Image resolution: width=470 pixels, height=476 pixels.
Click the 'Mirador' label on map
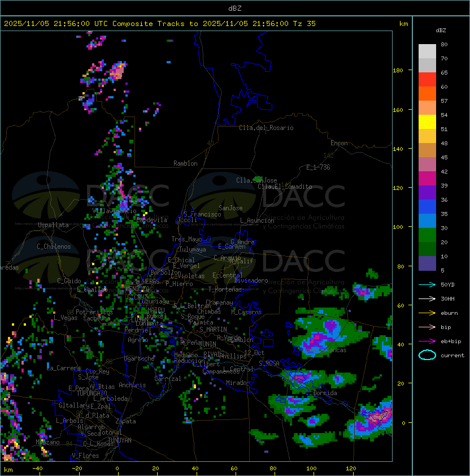(x=238, y=383)
